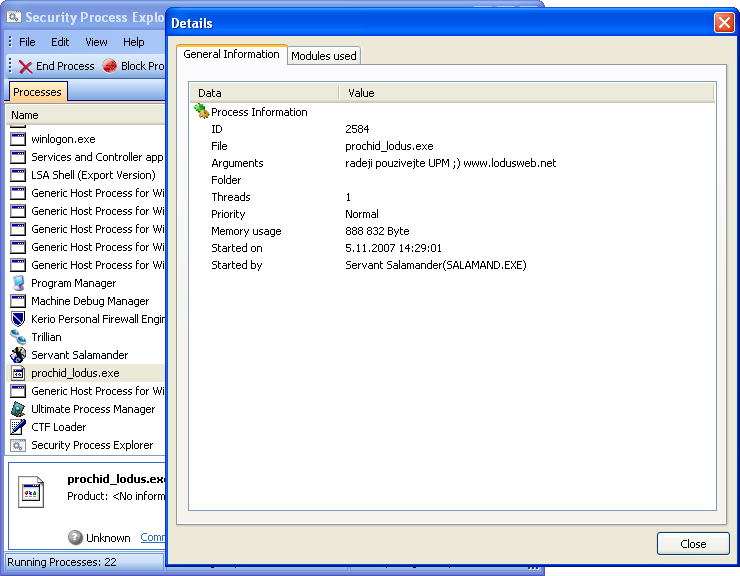
Task: Click the large prochid_lodus.exe file icon
Action: click(31, 492)
